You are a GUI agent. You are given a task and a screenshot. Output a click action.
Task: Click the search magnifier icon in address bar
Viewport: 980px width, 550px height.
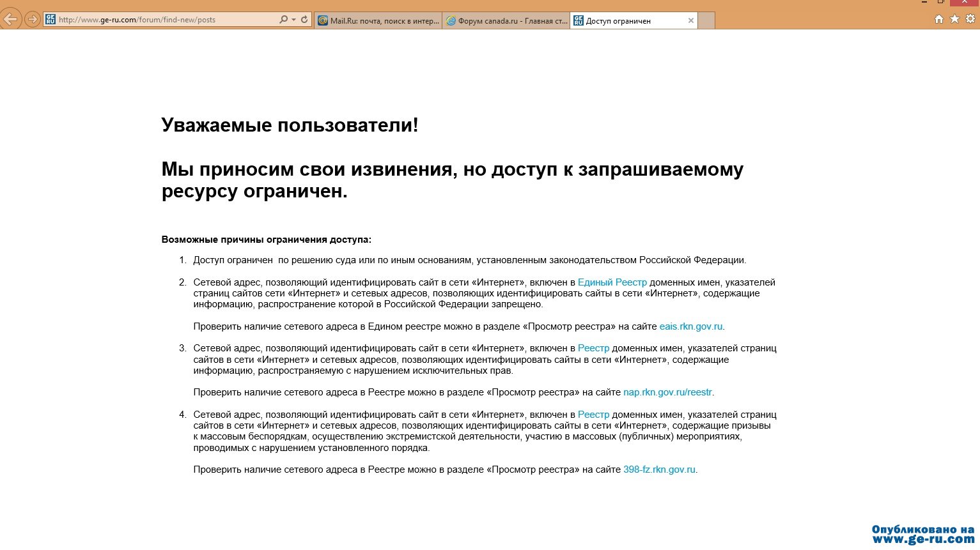[283, 20]
